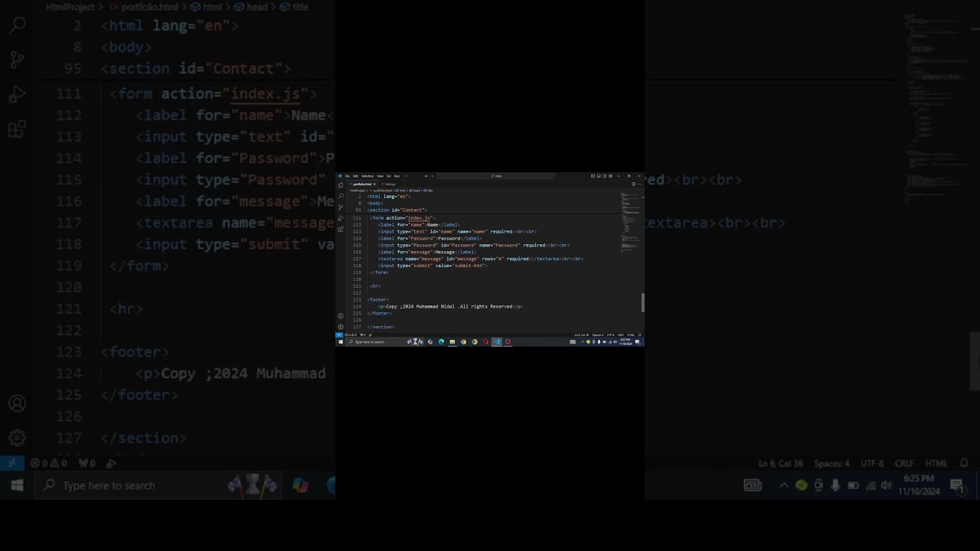This screenshot has width=980, height=551.
Task: Open remote window indicator in centered status bar
Action: 339,334
